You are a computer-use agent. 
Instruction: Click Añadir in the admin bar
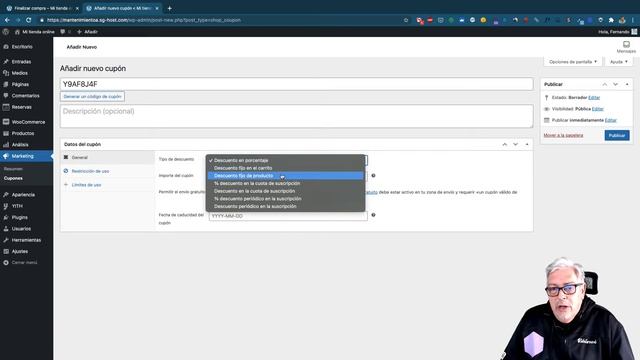tap(87, 31)
